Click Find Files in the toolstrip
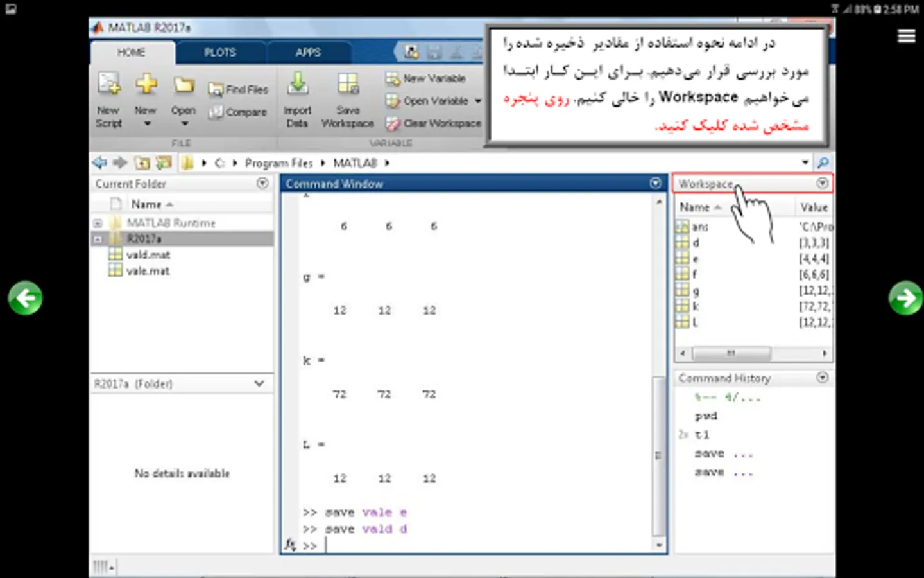Viewport: 924px width, 578px height. pos(238,90)
